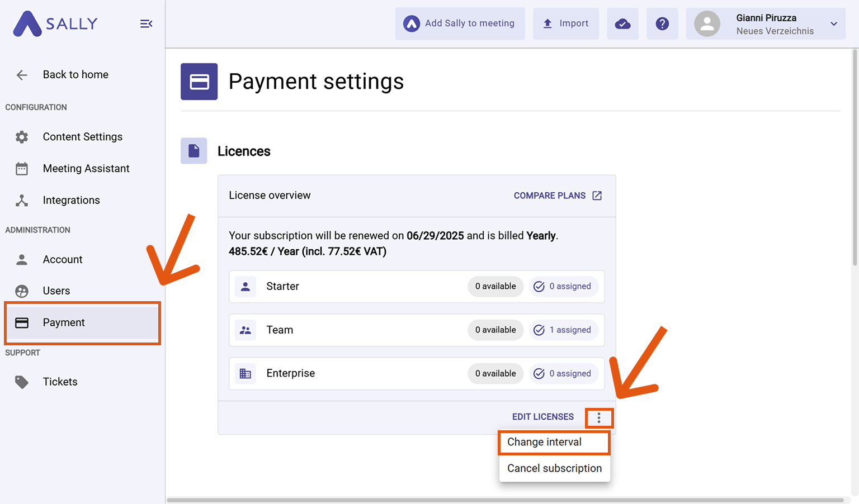Click the renewal date 06/29/2025
Viewport: 859px width, 504px height.
click(435, 236)
